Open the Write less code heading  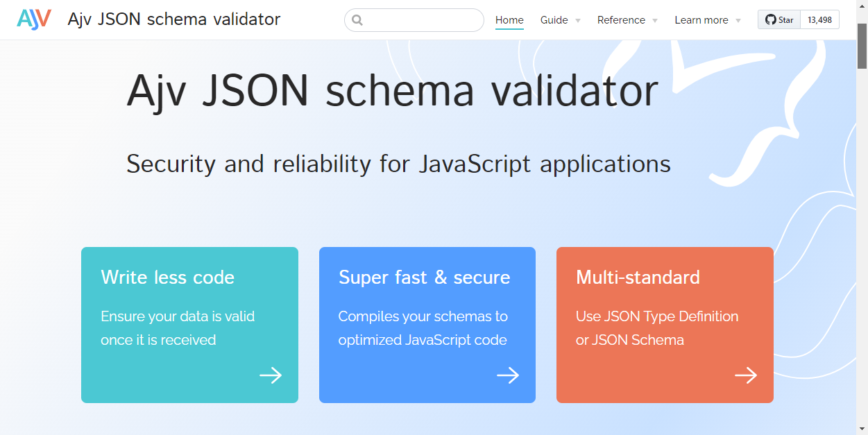tap(168, 278)
